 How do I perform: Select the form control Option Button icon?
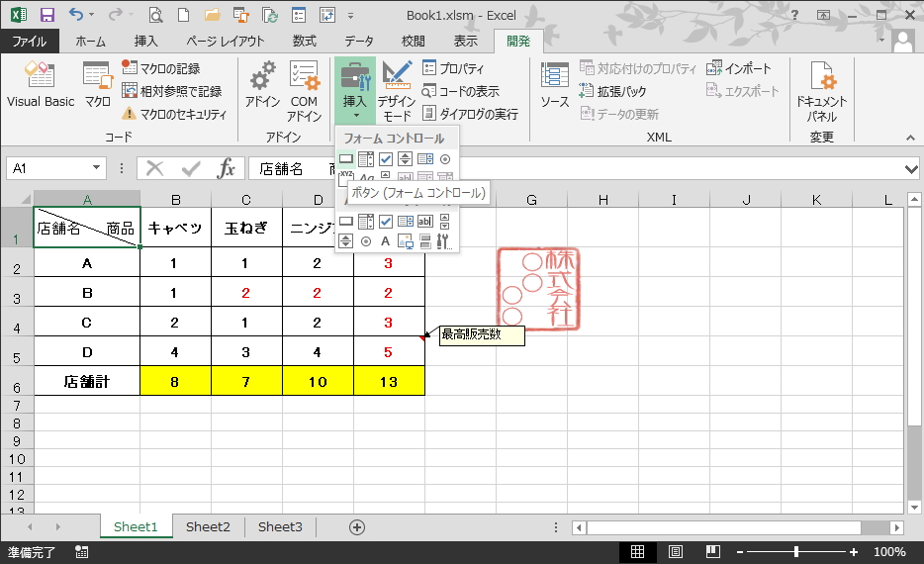[x=445, y=159]
